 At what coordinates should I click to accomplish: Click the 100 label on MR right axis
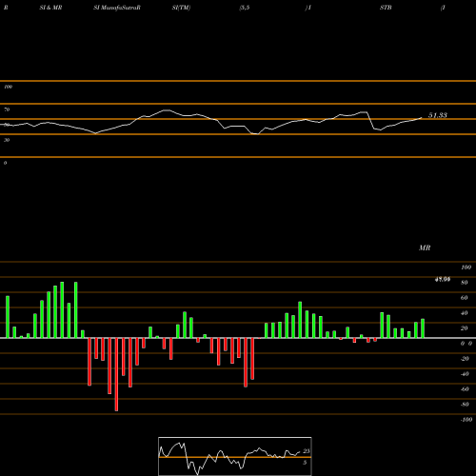[466, 268]
